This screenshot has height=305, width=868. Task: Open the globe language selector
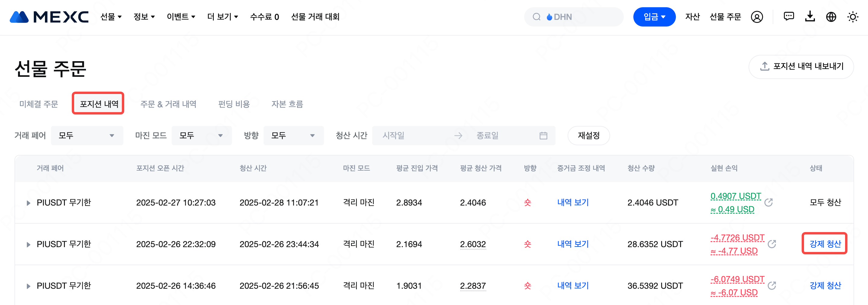point(831,17)
